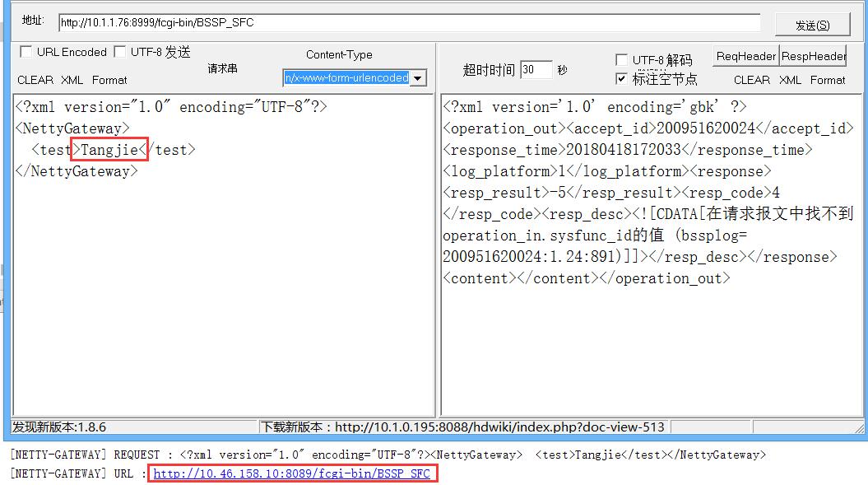Focus the 地址 URL address field
This screenshot has width=868, height=485.
click(x=409, y=23)
